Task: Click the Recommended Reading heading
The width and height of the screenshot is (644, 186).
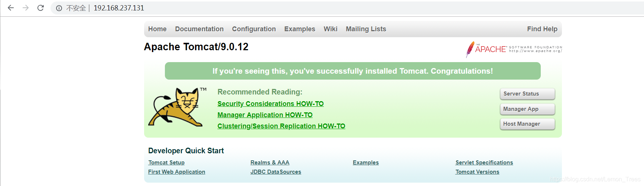Action: click(260, 92)
